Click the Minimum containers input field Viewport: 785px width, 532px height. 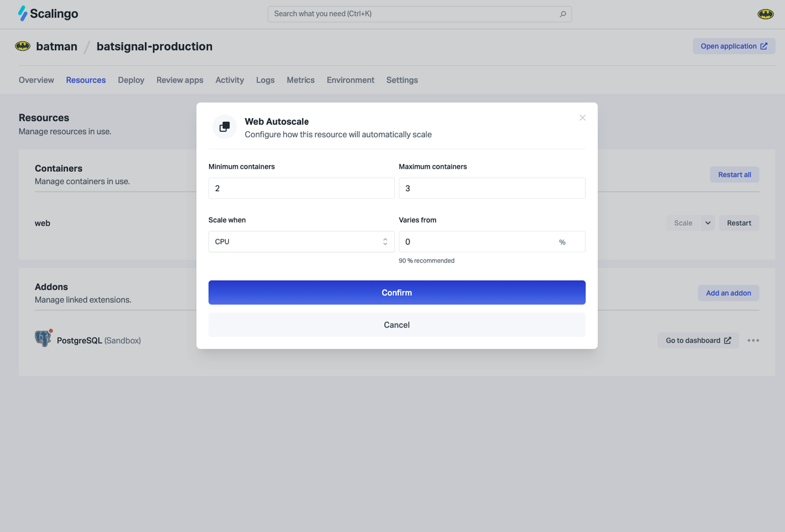click(x=301, y=188)
